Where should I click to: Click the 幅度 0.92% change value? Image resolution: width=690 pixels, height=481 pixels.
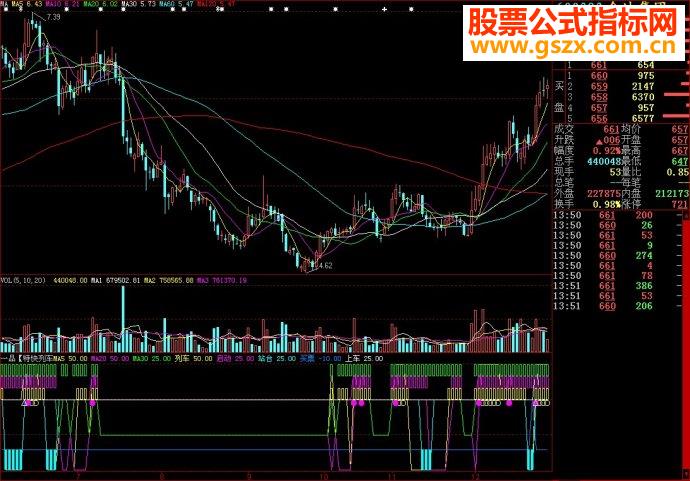click(x=606, y=151)
